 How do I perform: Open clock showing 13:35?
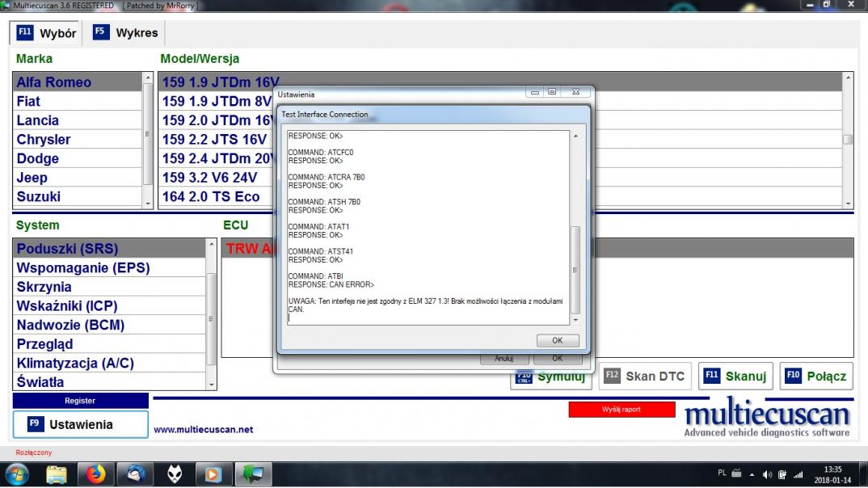click(832, 475)
